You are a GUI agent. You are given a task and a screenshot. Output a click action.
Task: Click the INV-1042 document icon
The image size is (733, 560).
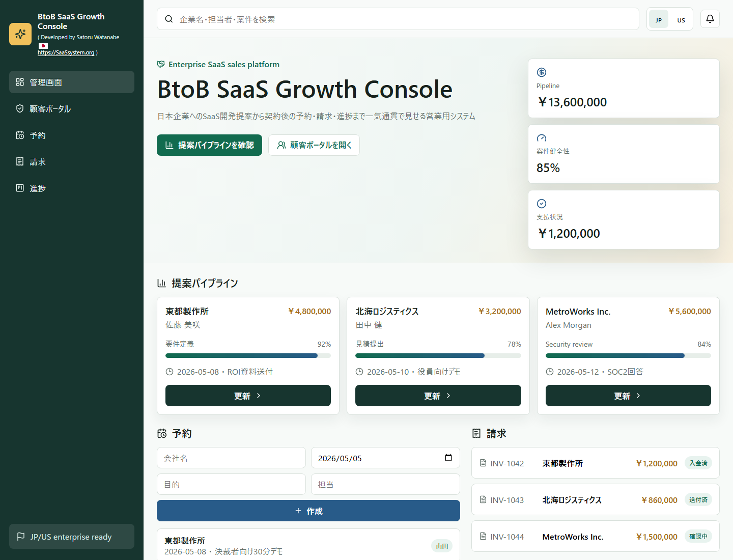pyautogui.click(x=483, y=463)
